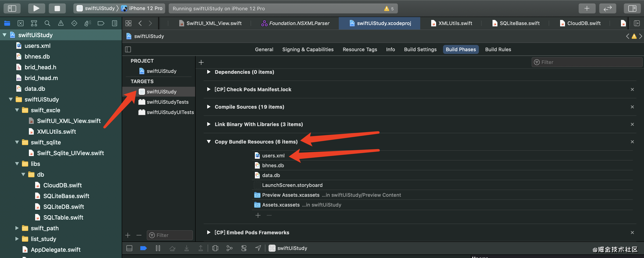Pause program execution in debug bar
The height and width of the screenshot is (258, 644).
(158, 248)
